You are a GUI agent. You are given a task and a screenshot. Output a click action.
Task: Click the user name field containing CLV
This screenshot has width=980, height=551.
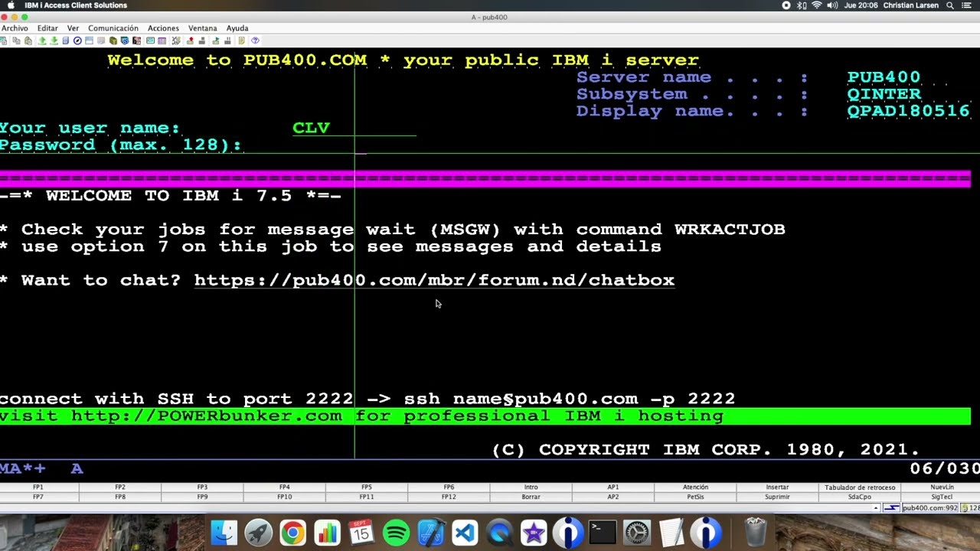point(354,128)
